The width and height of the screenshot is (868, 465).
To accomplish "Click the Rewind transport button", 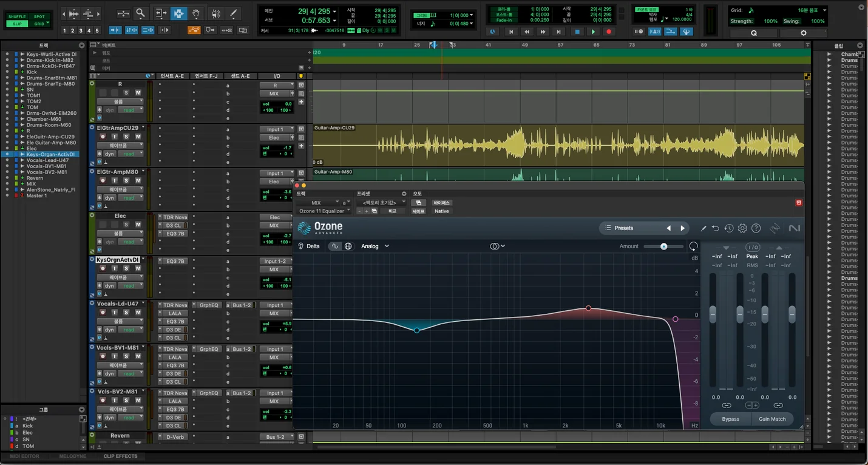I will 527,32.
